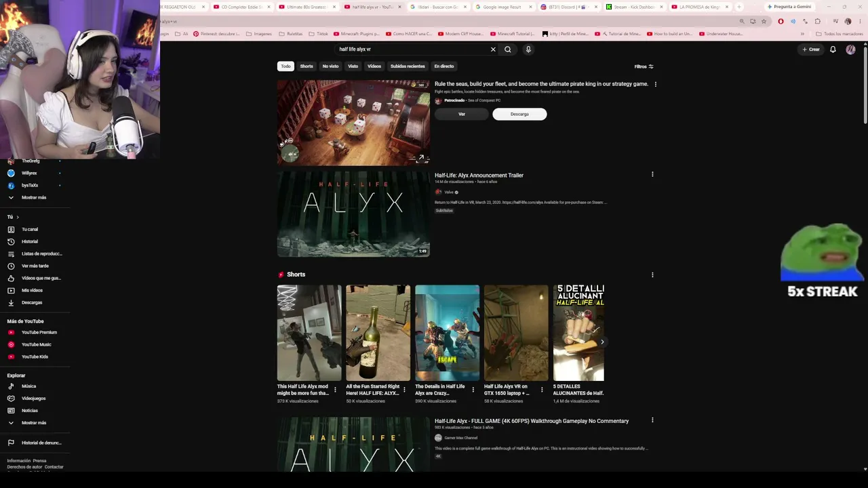The height and width of the screenshot is (488, 868).
Task: Open the Filtros search filters
Action: [x=644, y=66]
